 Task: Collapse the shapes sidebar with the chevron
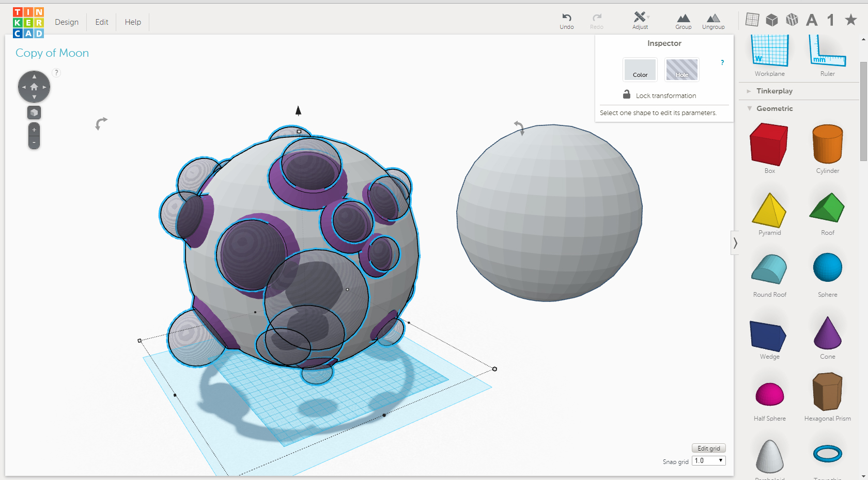[735, 243]
